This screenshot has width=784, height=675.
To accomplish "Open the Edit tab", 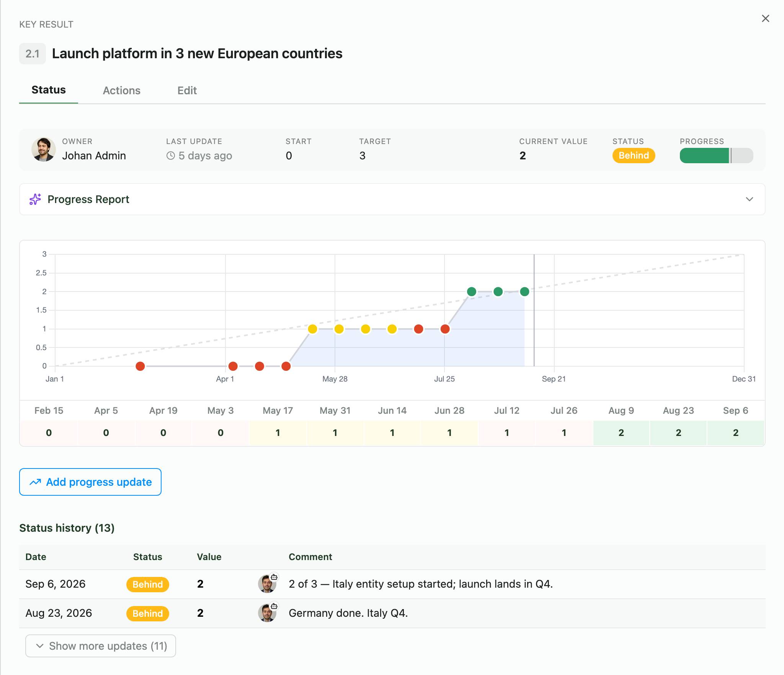I will click(x=187, y=90).
